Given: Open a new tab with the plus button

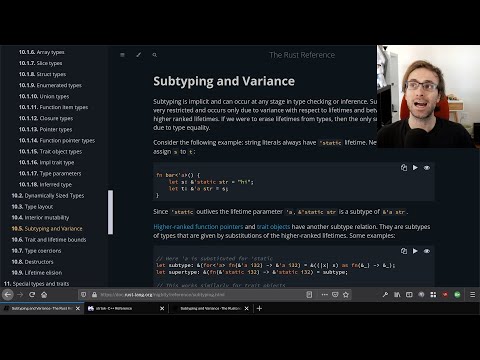Looking at the screenshot, I should (x=259, y=309).
